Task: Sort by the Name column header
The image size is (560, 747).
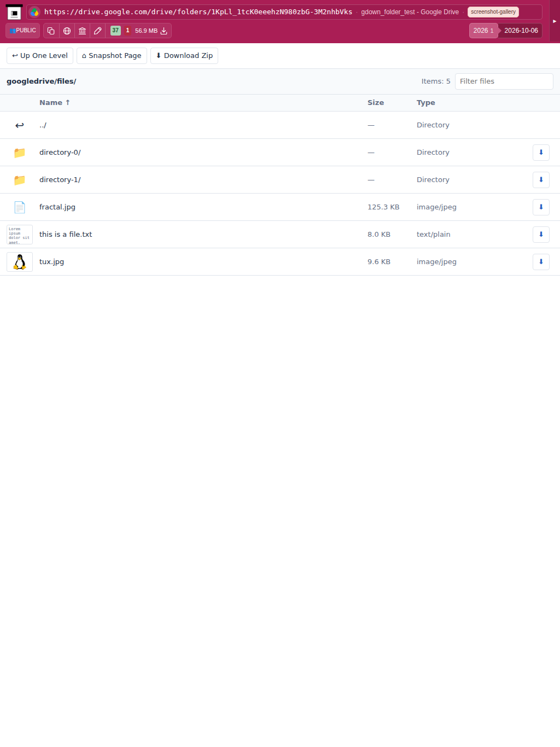Action: tap(55, 103)
